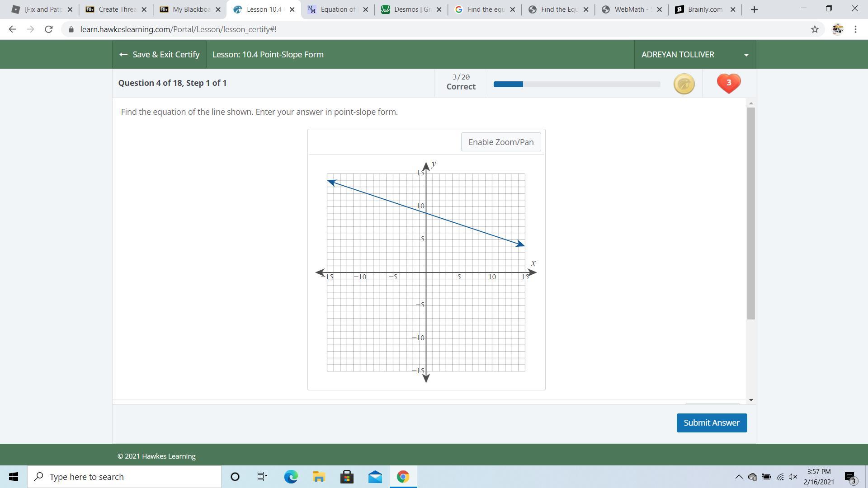
Task: Click Save & Exit Certify
Action: pos(159,55)
